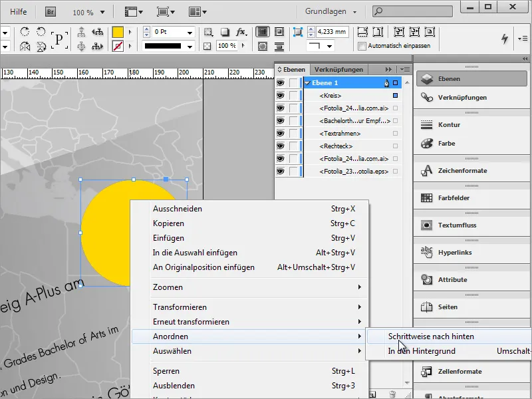
Task: Open corner shape dropdown
Action: pyautogui.click(x=329, y=46)
